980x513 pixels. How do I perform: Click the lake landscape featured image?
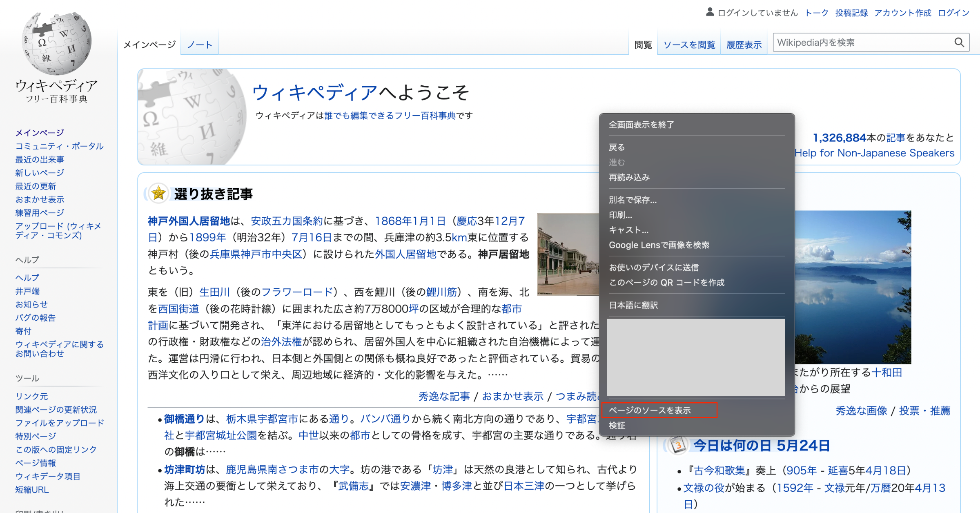tap(853, 287)
